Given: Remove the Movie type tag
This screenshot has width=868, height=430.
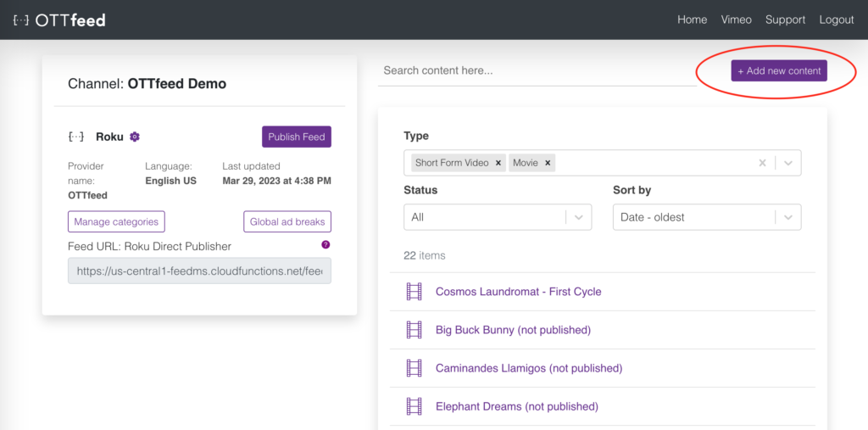Looking at the screenshot, I should click(548, 163).
